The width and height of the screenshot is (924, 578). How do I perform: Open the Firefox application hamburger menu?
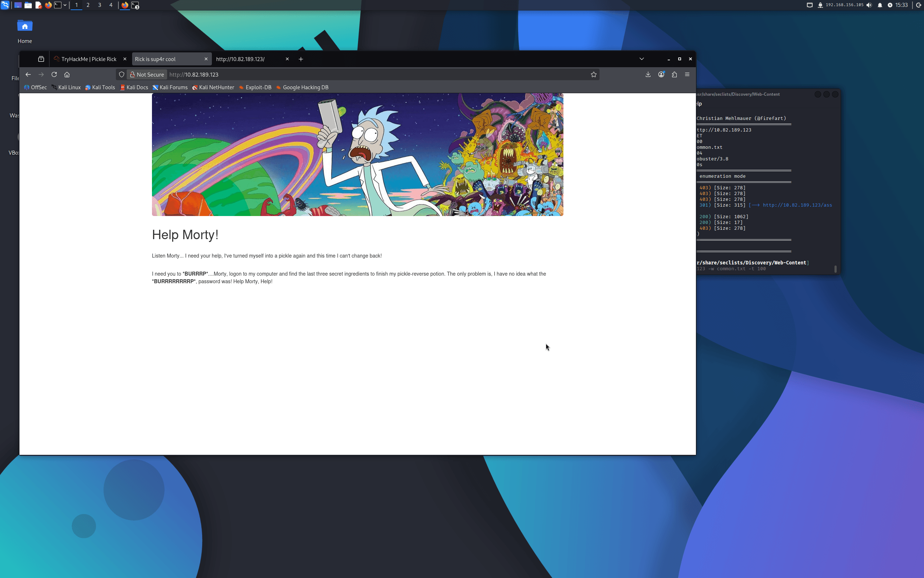click(x=687, y=74)
